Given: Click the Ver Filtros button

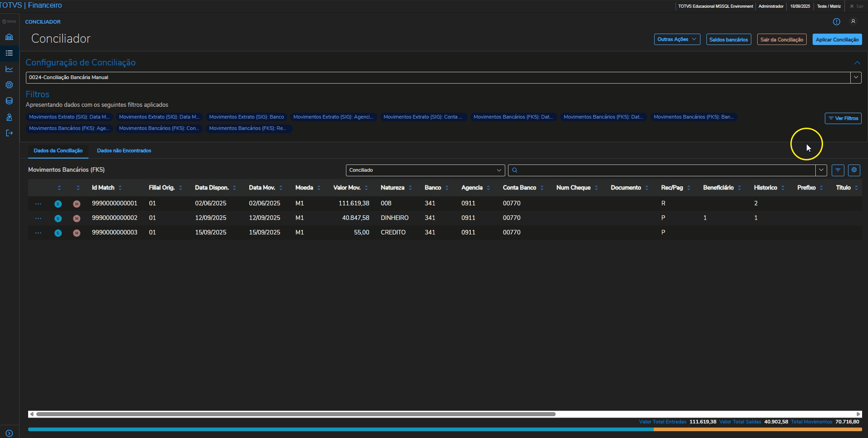Looking at the screenshot, I should [843, 118].
